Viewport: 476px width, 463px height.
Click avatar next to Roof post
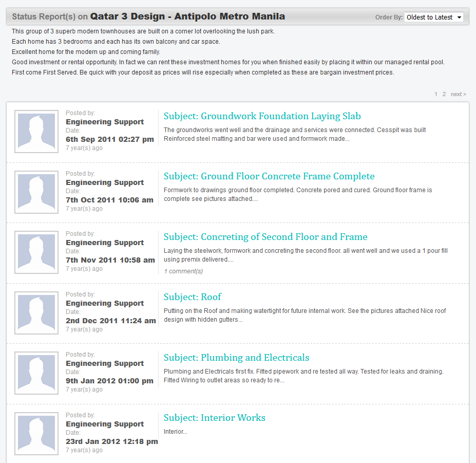(36, 313)
